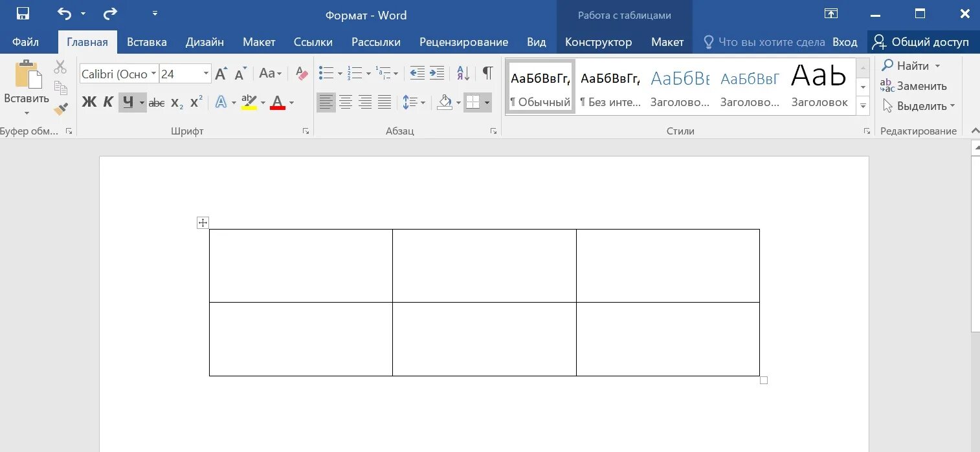
Task: Expand the styles gallery
Action: click(862, 105)
